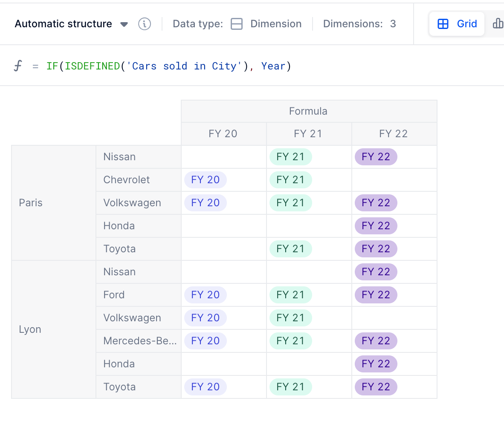Select the FY 22 chip in Mercedes-Be... row
The image size is (504, 421).
376,341
